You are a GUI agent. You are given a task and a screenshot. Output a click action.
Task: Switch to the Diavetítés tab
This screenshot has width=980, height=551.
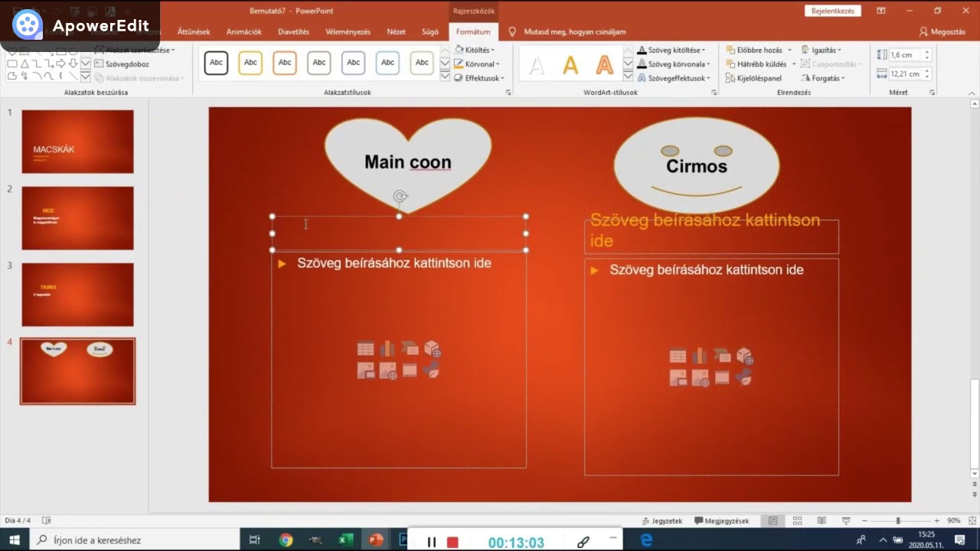point(294,31)
